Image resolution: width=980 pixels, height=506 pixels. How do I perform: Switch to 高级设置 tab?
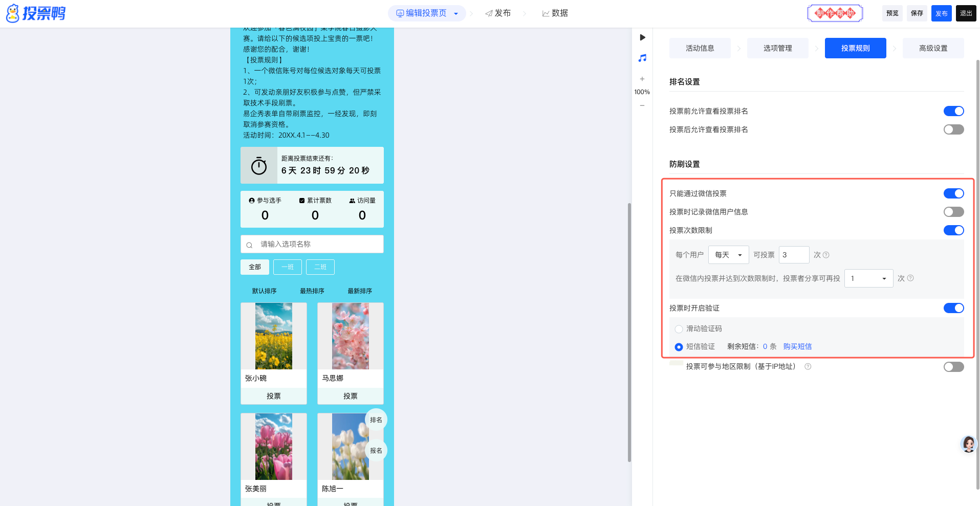coord(933,48)
